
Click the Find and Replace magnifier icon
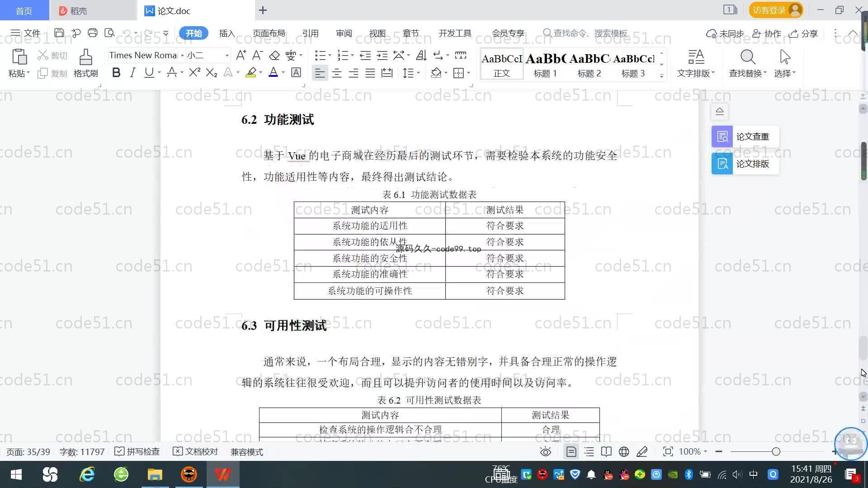[748, 57]
